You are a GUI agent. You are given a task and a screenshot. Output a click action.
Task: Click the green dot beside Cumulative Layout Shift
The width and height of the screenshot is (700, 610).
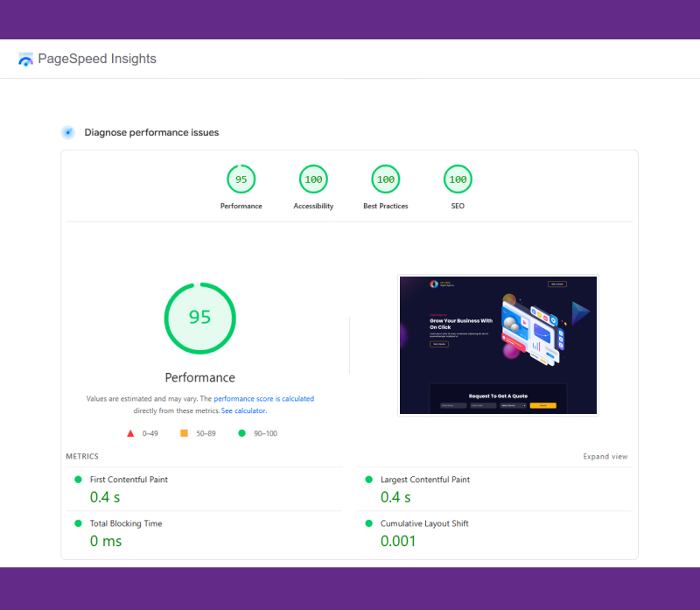pyautogui.click(x=368, y=523)
